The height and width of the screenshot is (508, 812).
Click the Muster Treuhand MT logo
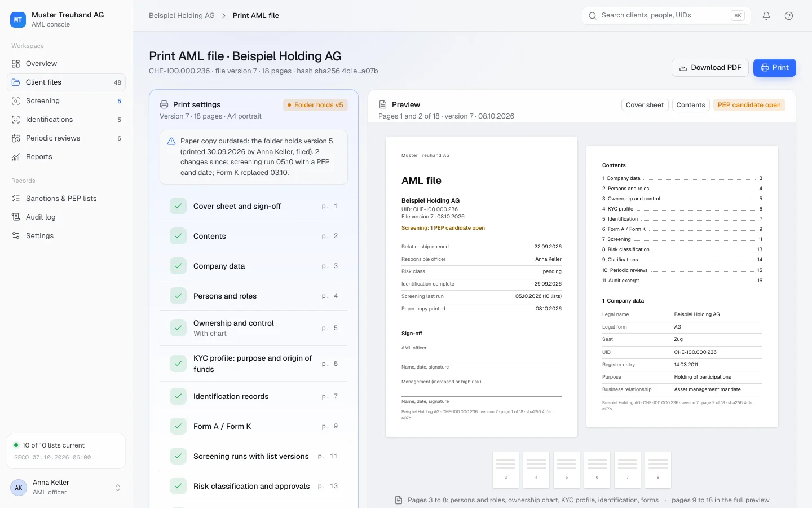click(18, 20)
